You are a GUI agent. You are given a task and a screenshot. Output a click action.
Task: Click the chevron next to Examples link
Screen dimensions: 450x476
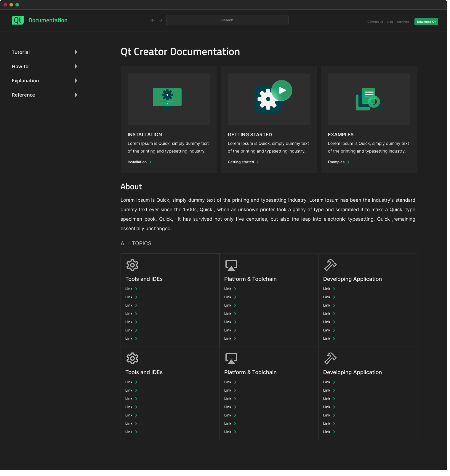[x=348, y=162]
